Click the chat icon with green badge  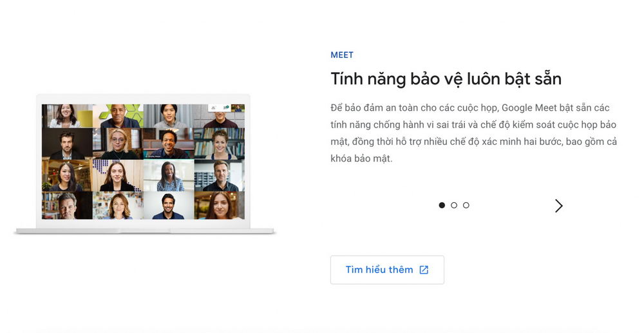pos(226,108)
